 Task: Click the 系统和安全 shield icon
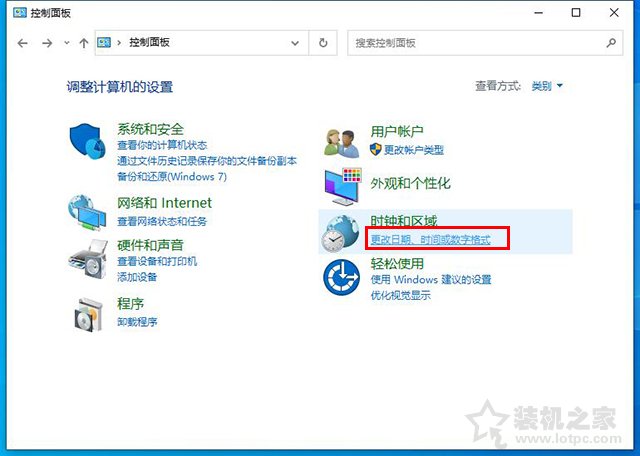(x=87, y=141)
